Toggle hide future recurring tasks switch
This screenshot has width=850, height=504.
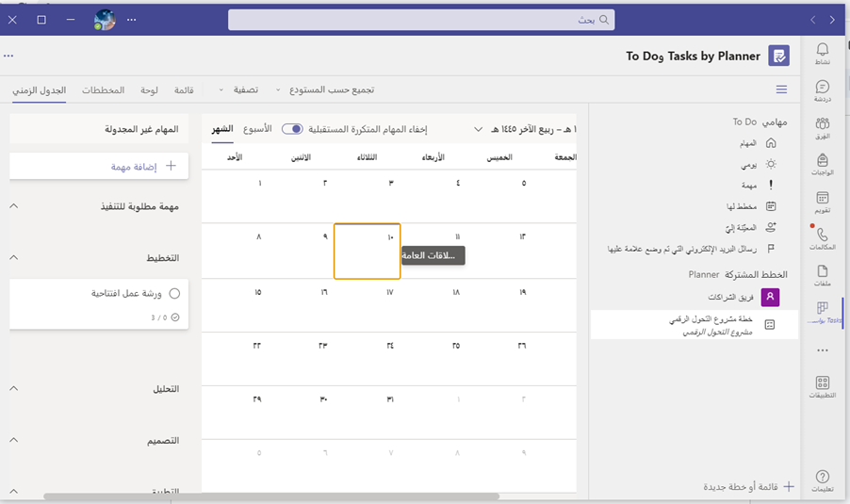coord(292,129)
